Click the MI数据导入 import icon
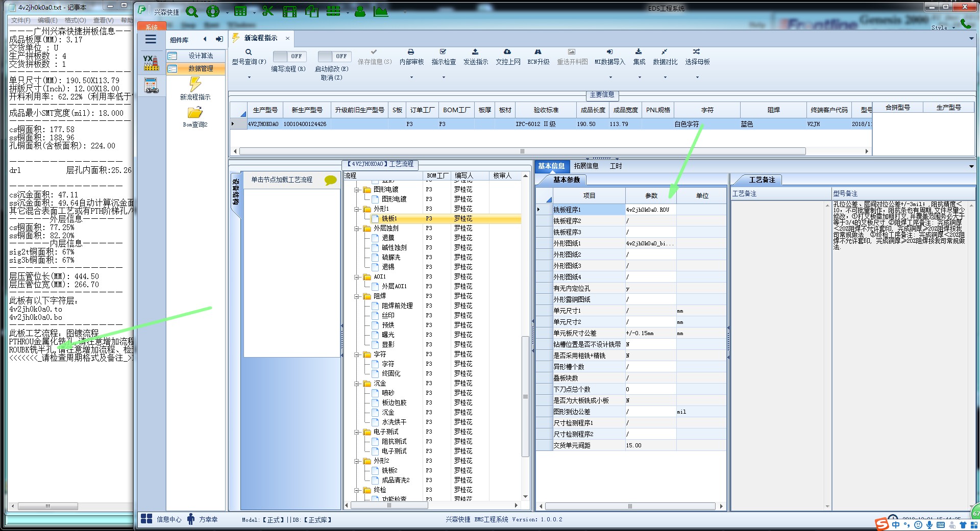This screenshot has height=531, width=980. click(x=609, y=52)
